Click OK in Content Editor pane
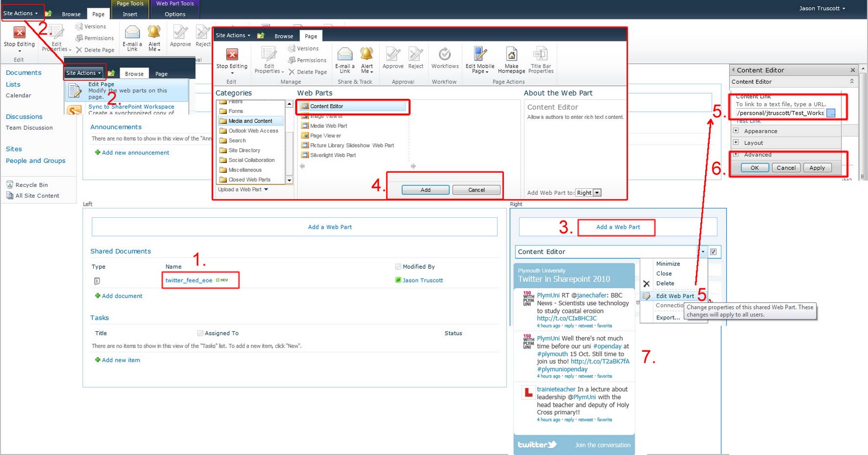This screenshot has width=868, height=455. pyautogui.click(x=755, y=168)
